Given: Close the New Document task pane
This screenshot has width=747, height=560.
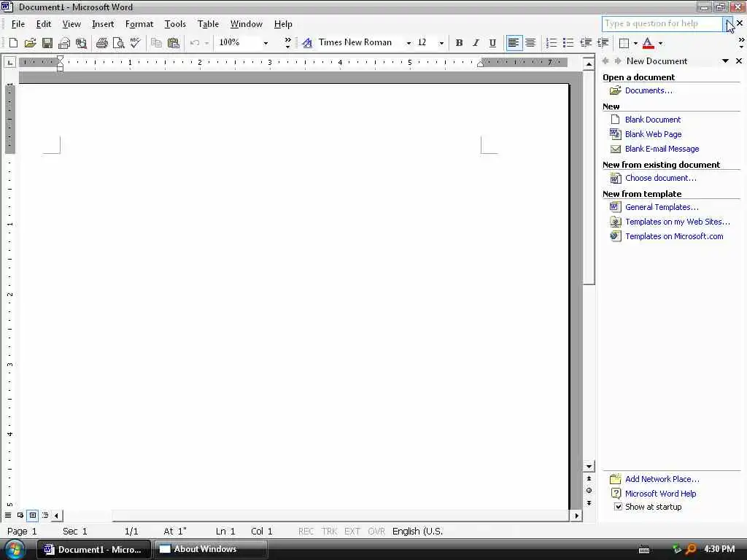Looking at the screenshot, I should point(739,61).
